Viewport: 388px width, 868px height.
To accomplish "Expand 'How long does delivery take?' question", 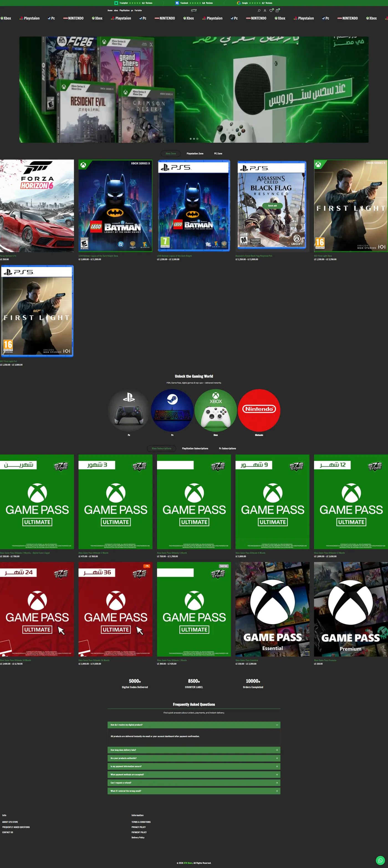I will click(194, 750).
